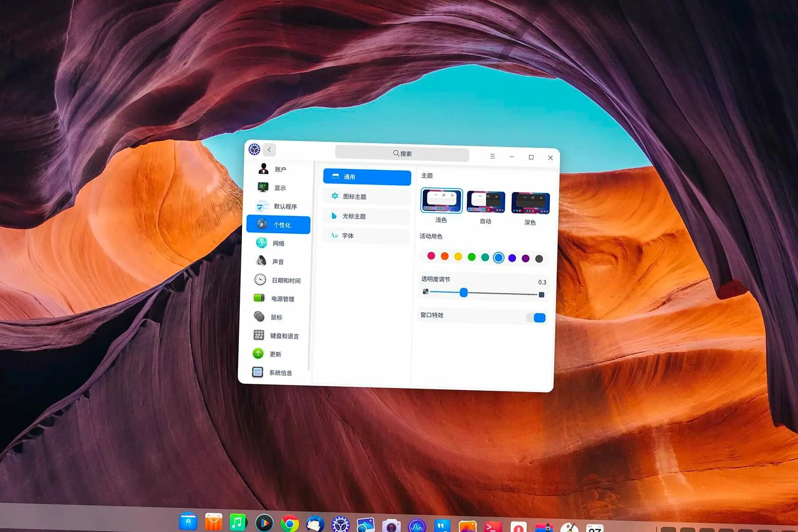798x532 pixels.
Task: Pick the yellow accent color
Action: (458, 256)
